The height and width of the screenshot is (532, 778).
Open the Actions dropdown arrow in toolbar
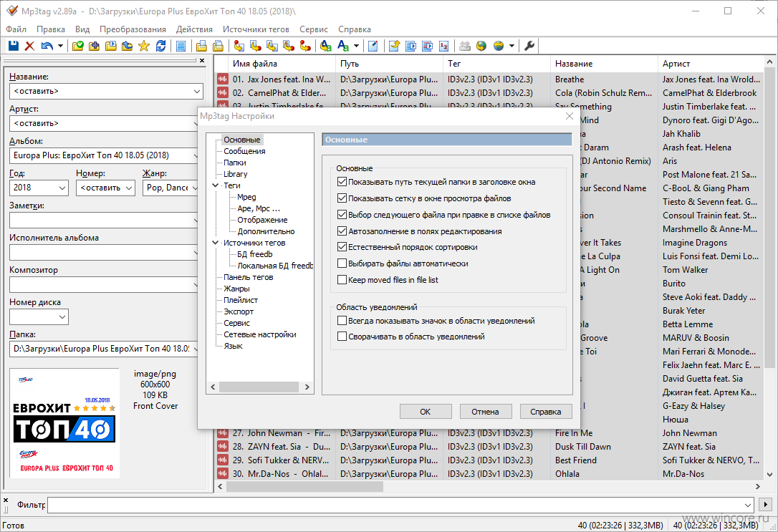pos(356,46)
